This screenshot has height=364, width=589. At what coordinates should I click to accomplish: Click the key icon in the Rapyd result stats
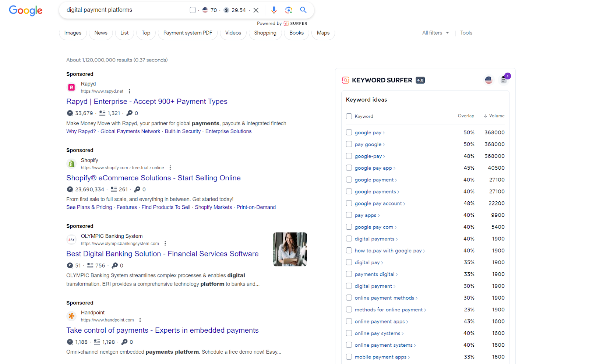pyautogui.click(x=130, y=113)
